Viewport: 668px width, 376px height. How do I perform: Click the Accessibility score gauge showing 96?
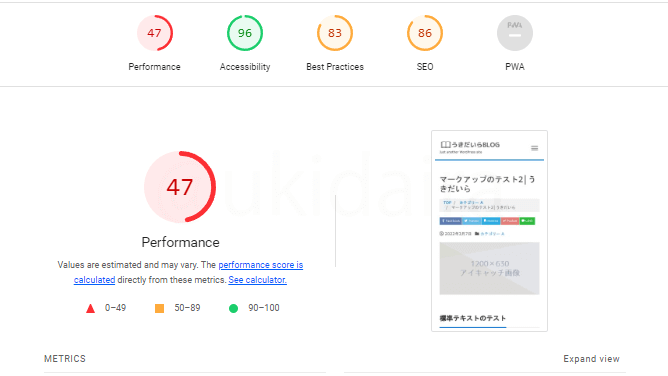(x=245, y=33)
